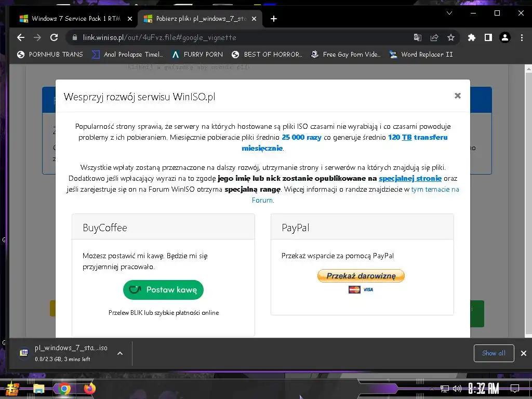Open Chrome three-dot menu
532x399 pixels.
(522, 37)
